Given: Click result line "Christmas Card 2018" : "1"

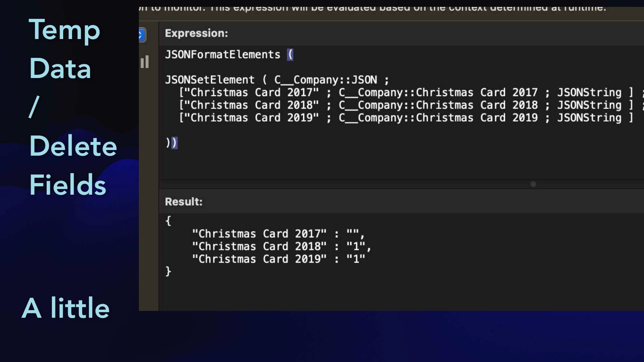Looking at the screenshot, I should point(282,246).
